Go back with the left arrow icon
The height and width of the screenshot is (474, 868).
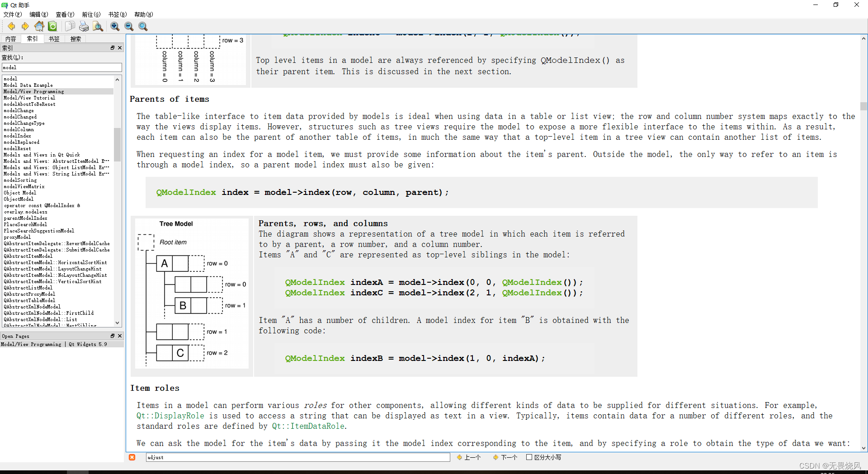point(11,27)
